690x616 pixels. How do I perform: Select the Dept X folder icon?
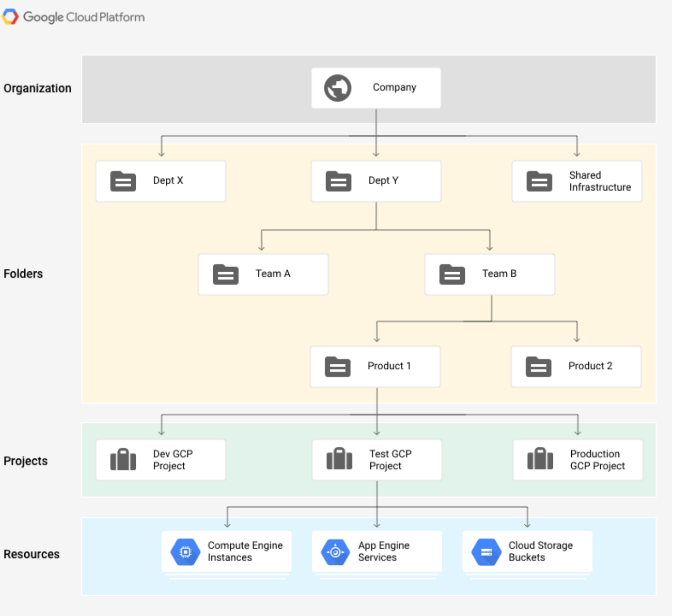coord(123,181)
